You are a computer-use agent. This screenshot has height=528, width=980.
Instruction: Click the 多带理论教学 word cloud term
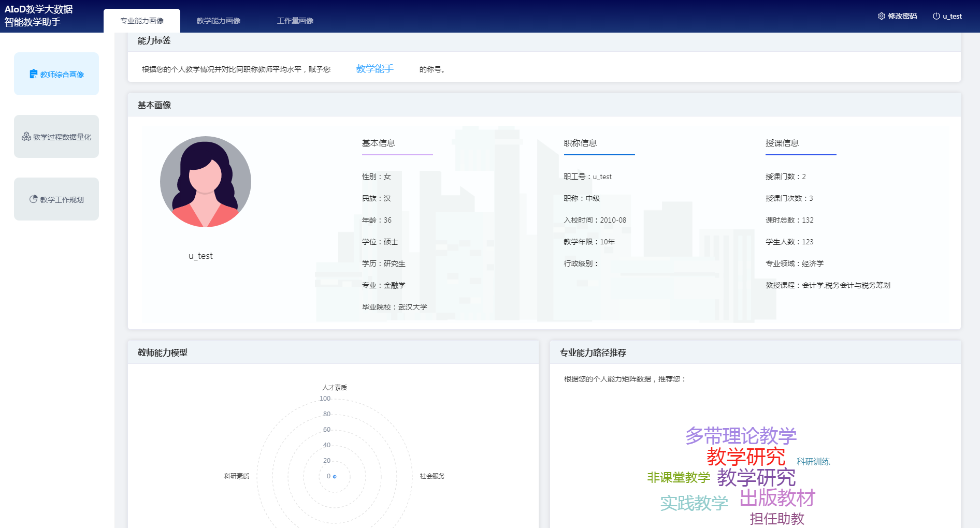pyautogui.click(x=741, y=436)
